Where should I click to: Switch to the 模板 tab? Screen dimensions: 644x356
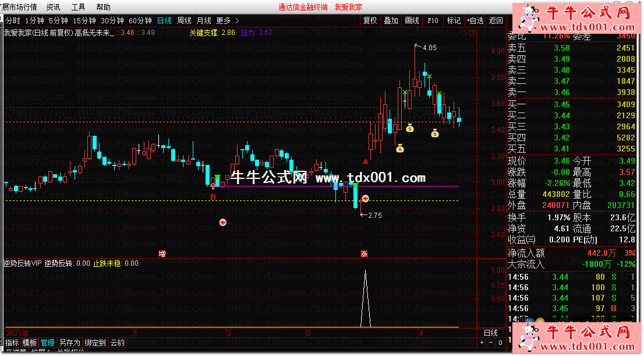click(30, 343)
